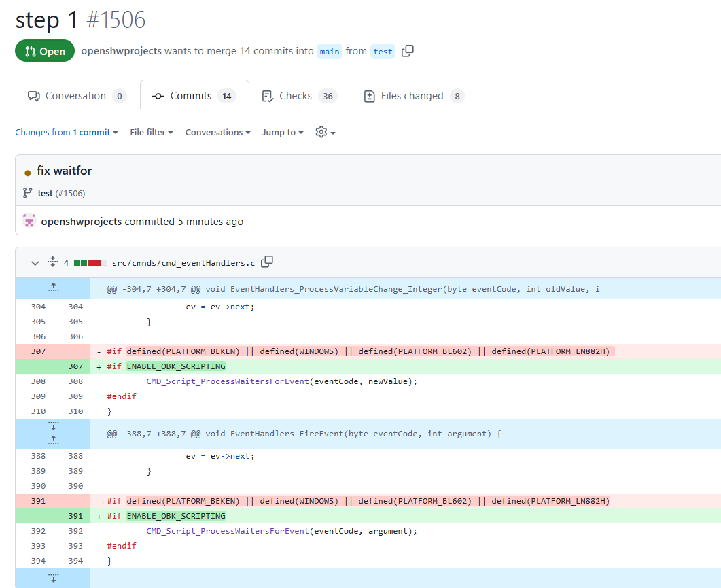Click the #endif on line 309

(x=122, y=396)
